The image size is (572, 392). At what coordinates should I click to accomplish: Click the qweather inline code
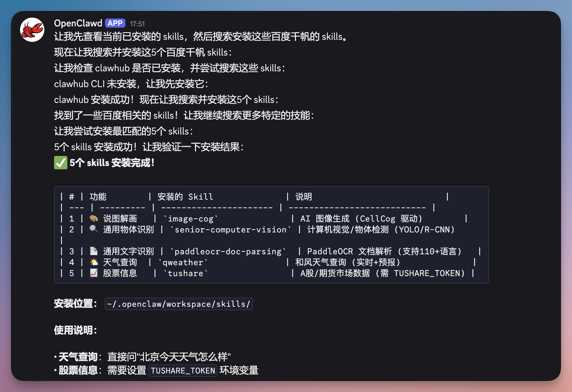pyautogui.click(x=183, y=262)
